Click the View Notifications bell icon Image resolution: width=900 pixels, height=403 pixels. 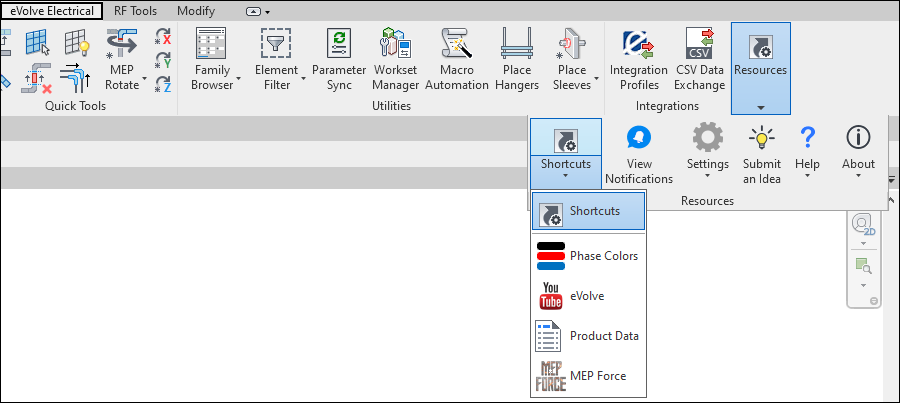click(x=639, y=138)
